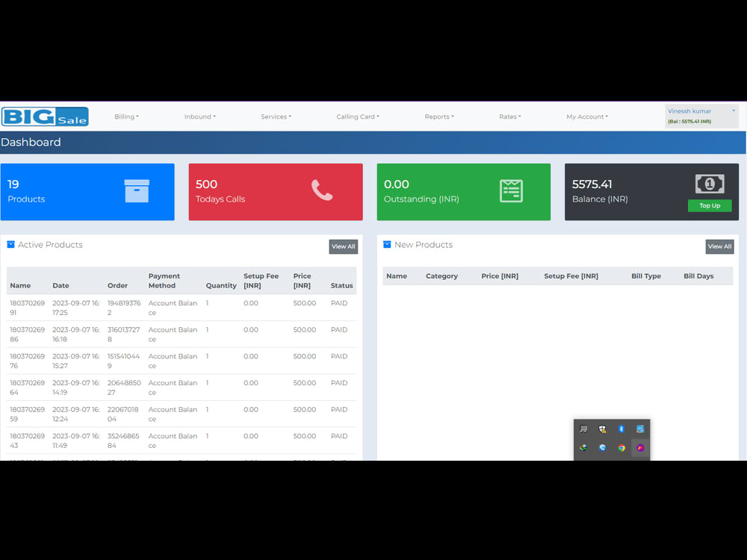
Task: Click the Setup Fee [INR] header in New Products
Action: tap(571, 276)
